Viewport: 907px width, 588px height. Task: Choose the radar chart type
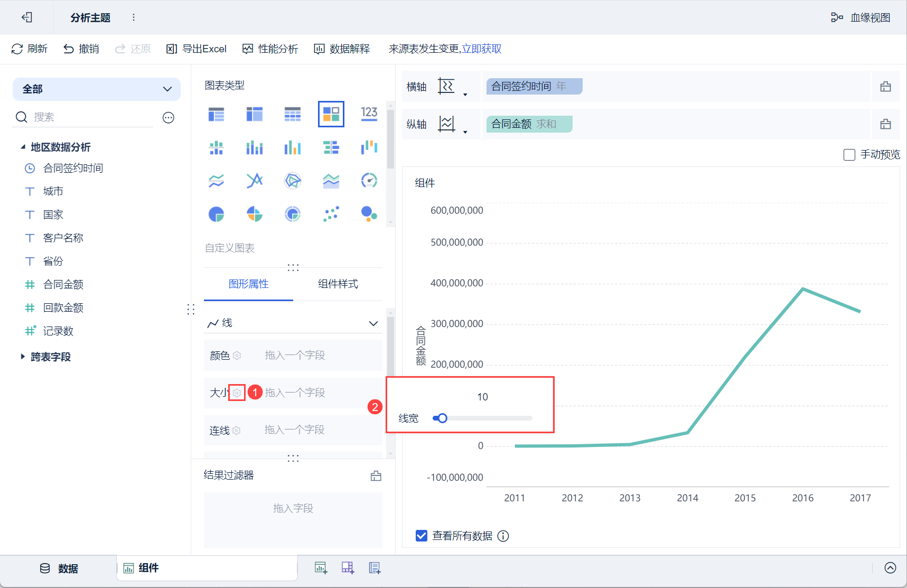tap(293, 181)
